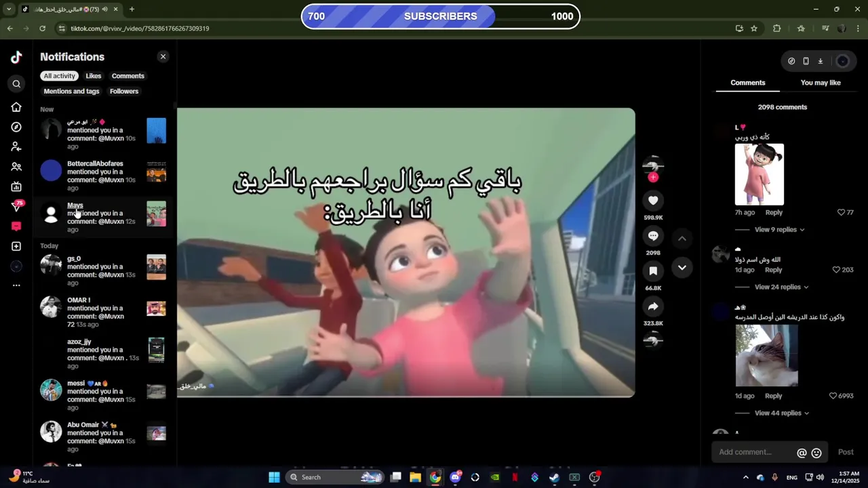Open messages icon with 75 badge
The image size is (868, 488).
tap(17, 206)
